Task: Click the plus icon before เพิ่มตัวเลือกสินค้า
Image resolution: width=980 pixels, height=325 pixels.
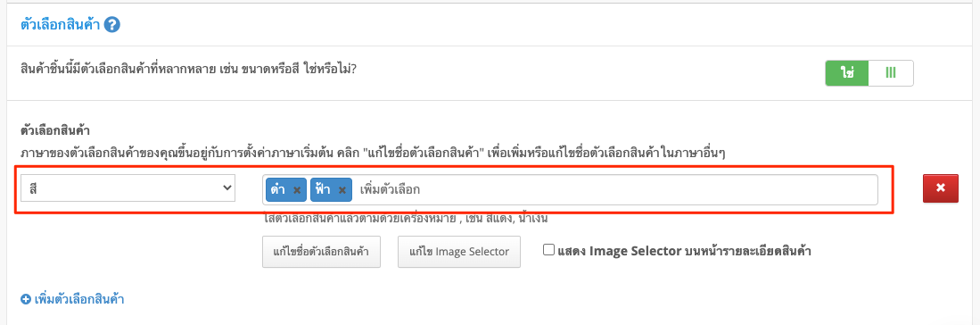Action: pyautogui.click(x=26, y=299)
